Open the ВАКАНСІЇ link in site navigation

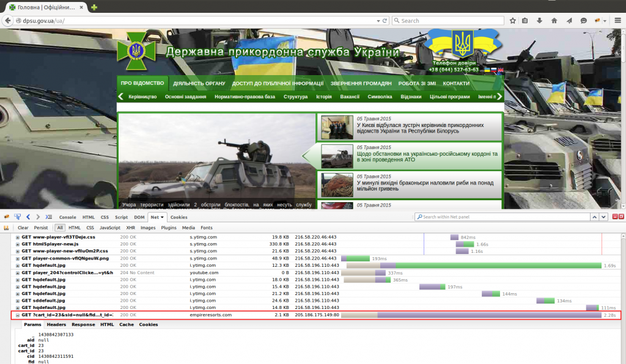[350, 96]
